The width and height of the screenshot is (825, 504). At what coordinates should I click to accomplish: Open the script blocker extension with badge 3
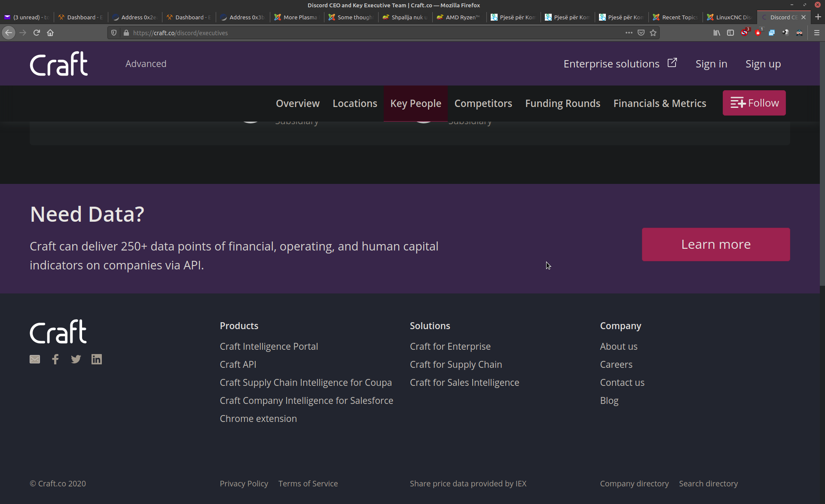pos(745,32)
